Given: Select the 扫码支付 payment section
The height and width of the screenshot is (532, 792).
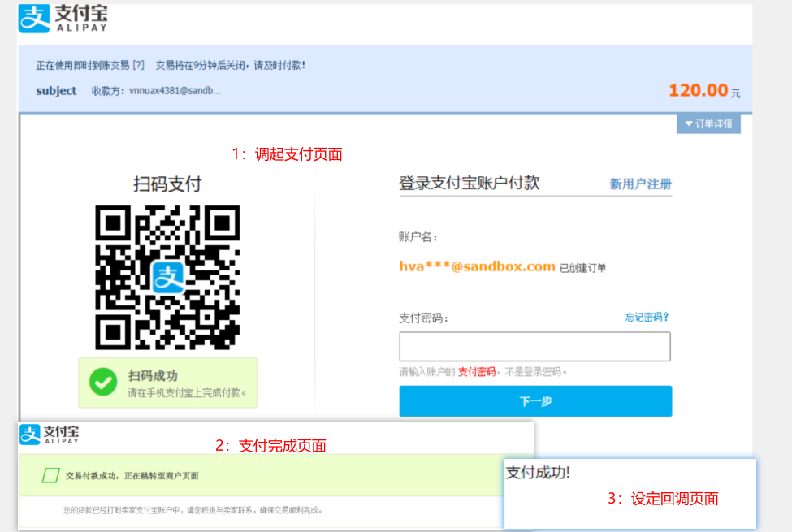Looking at the screenshot, I should click(167, 183).
